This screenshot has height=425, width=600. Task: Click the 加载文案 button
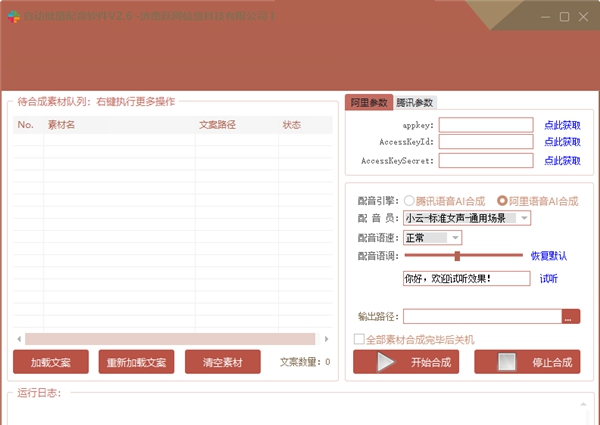click(x=51, y=362)
